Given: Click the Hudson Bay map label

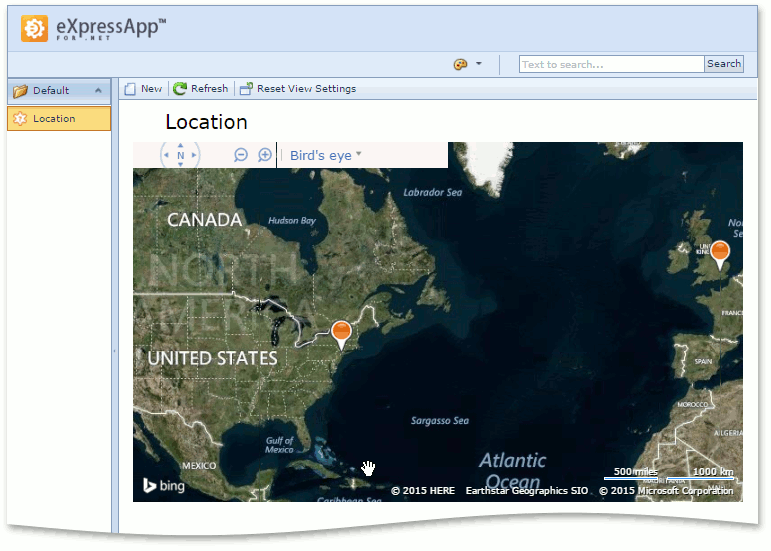Looking at the screenshot, I should (x=292, y=220).
